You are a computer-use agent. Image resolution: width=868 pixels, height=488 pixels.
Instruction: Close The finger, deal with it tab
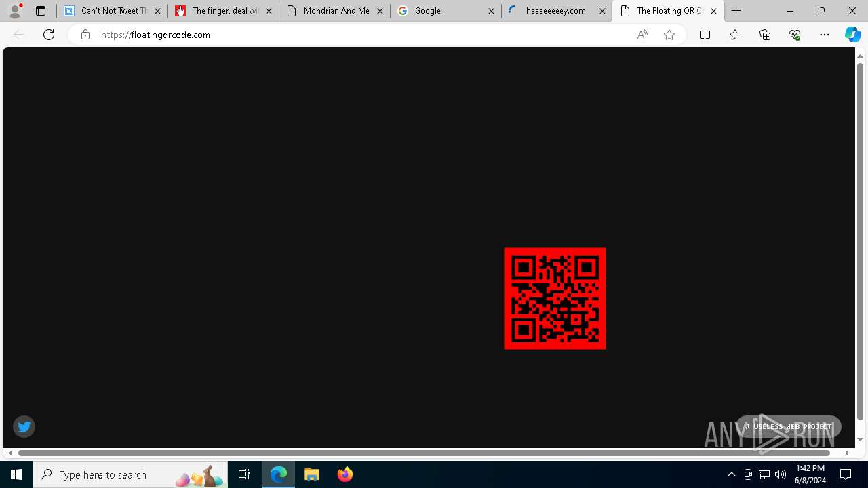click(x=269, y=11)
